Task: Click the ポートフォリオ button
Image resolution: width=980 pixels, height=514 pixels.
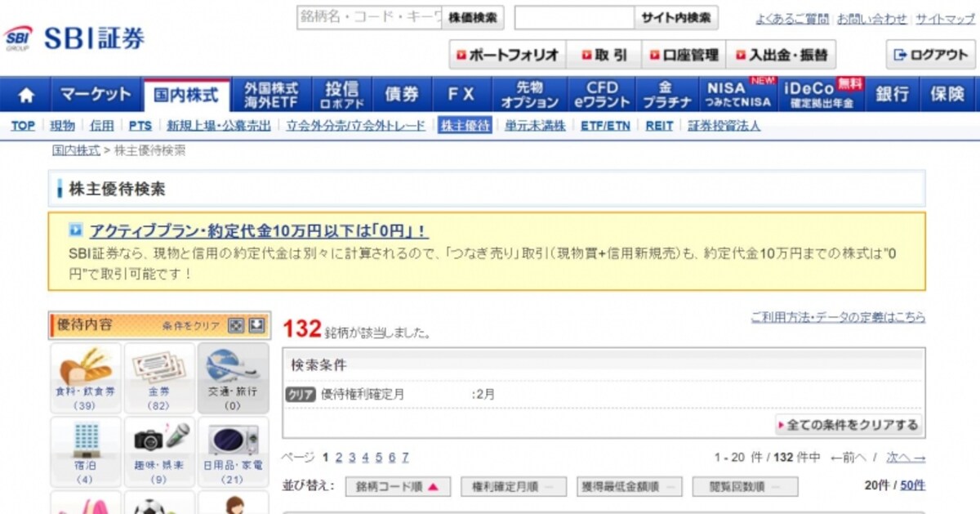Action: pos(507,55)
